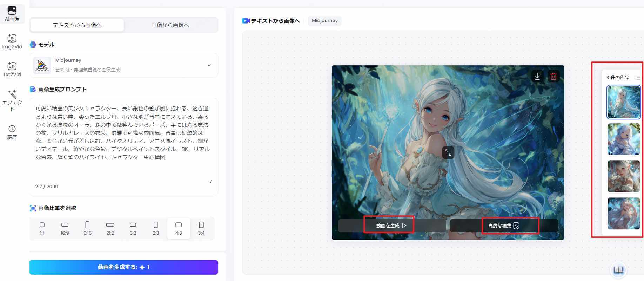This screenshot has width=644, height=281.
Task: Open the 履歴 history panel
Action: point(12,132)
